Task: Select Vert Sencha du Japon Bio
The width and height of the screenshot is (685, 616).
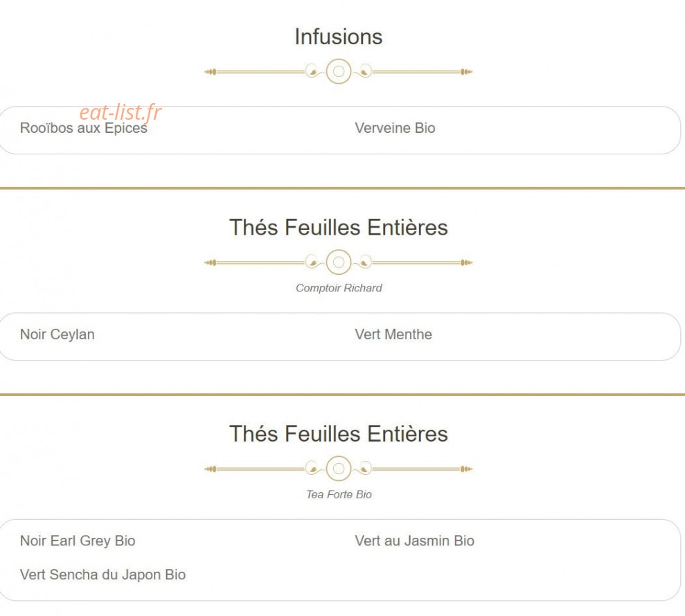Action: (x=103, y=574)
